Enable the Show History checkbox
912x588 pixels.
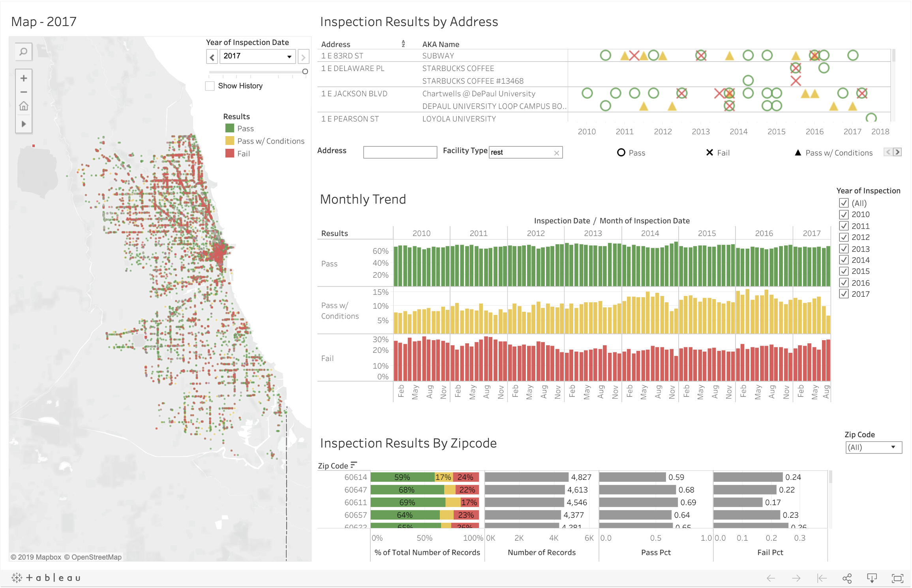[210, 86]
